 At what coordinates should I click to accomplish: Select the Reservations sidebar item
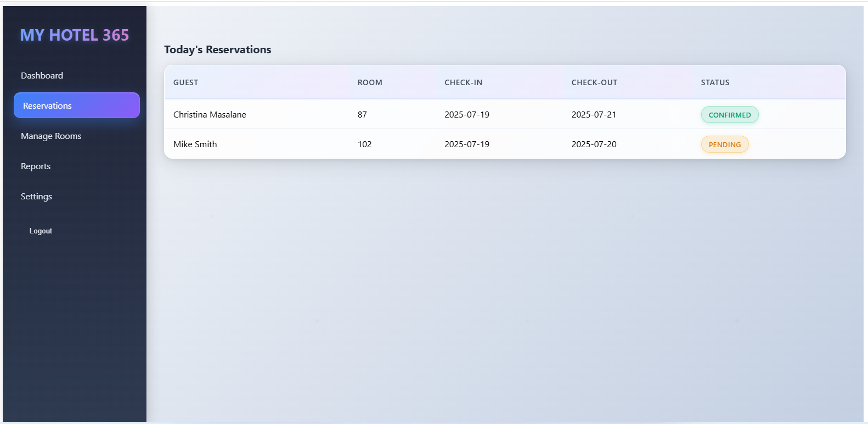(76, 105)
